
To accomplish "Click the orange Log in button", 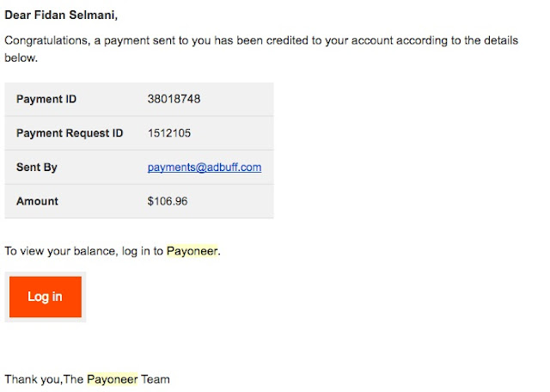I will tap(45, 297).
